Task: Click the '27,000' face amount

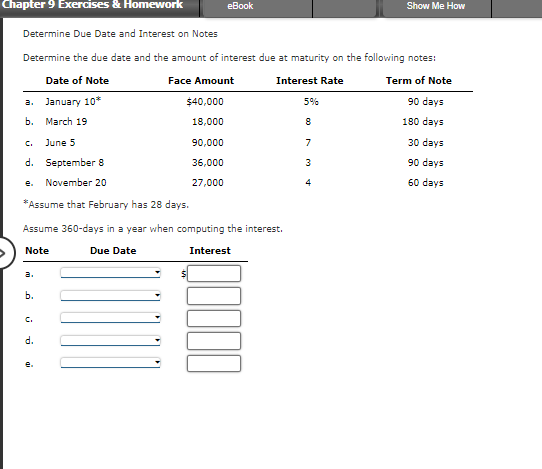Action: coord(208,182)
